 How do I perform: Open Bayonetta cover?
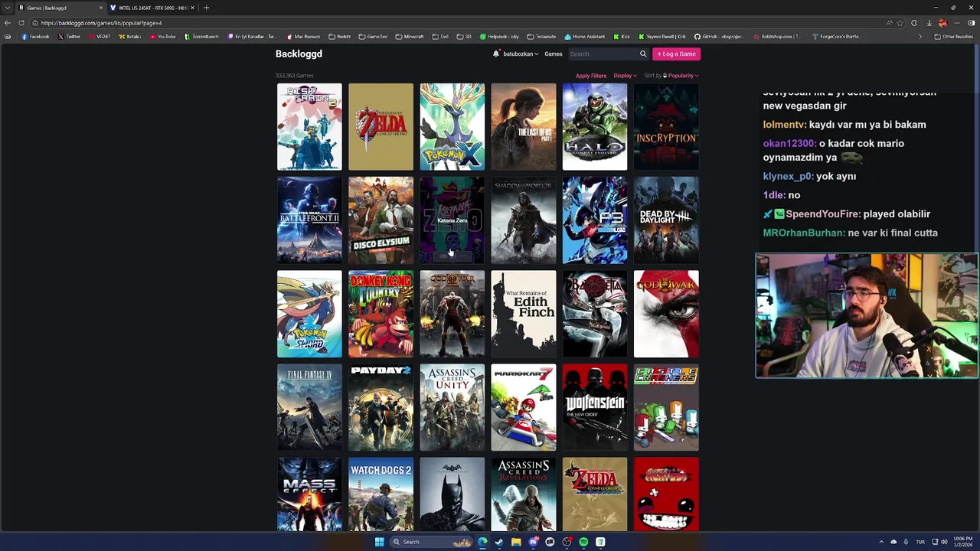click(x=595, y=314)
